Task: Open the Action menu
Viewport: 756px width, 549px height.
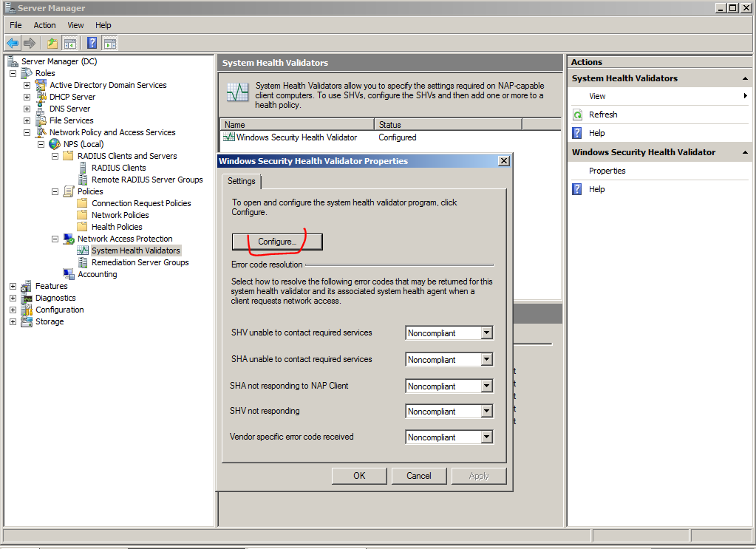Action: tap(44, 25)
